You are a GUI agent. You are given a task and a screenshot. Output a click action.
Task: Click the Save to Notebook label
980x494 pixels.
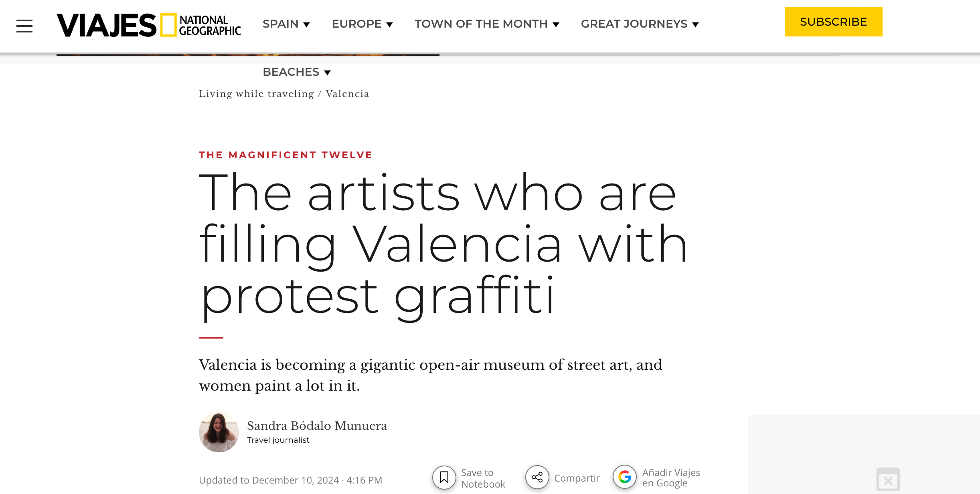pos(483,478)
